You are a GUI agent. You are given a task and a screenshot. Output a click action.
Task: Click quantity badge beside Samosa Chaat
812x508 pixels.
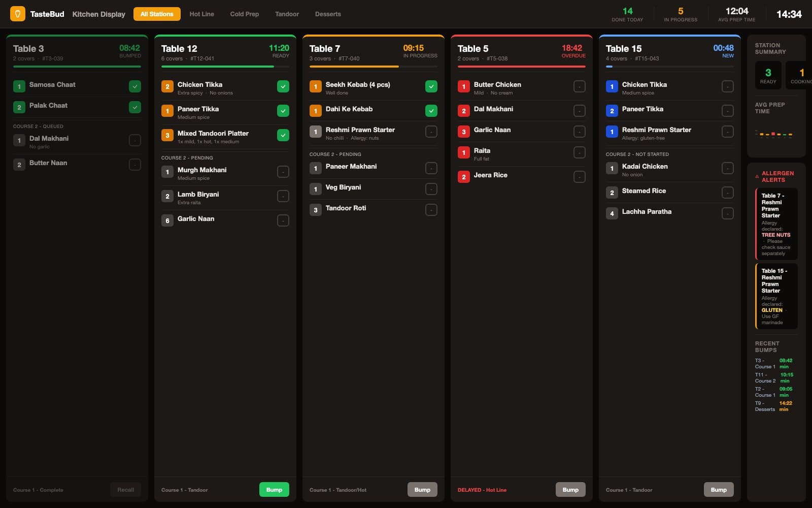19,86
